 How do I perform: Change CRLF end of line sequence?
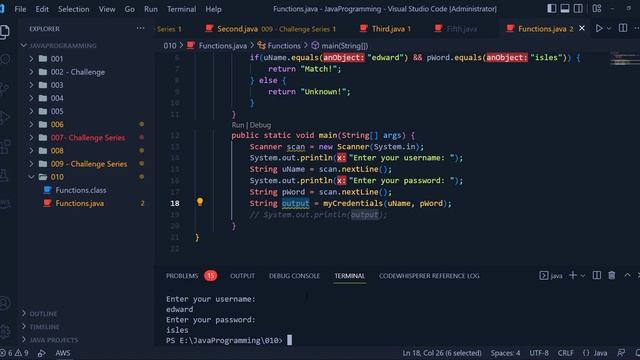[x=565, y=353]
